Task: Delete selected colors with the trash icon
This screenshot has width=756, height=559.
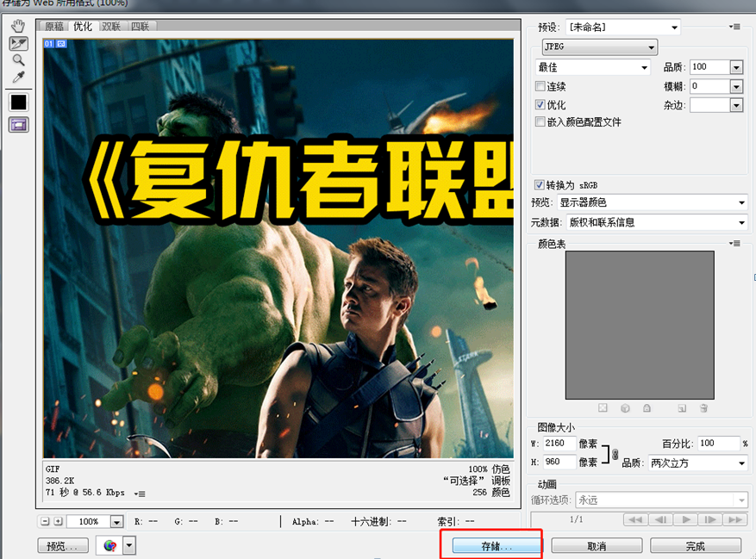Action: (x=704, y=409)
